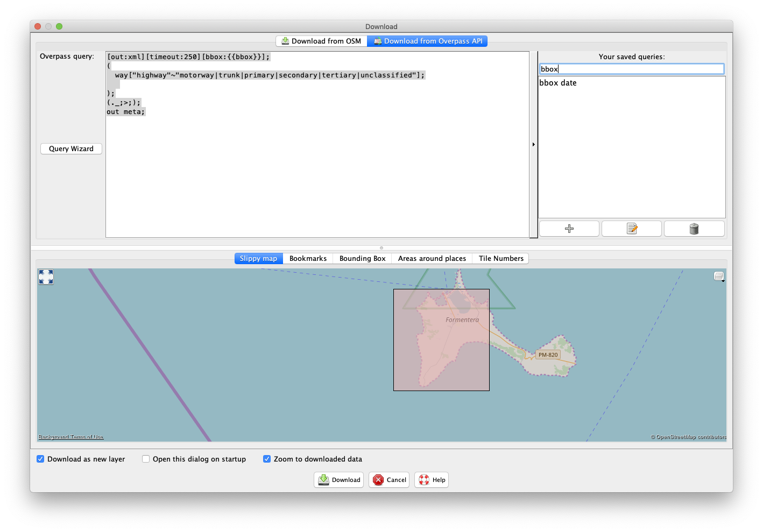Screen dimensions: 763x532
Task: Click the add saved query plus icon
Action: [x=569, y=229]
